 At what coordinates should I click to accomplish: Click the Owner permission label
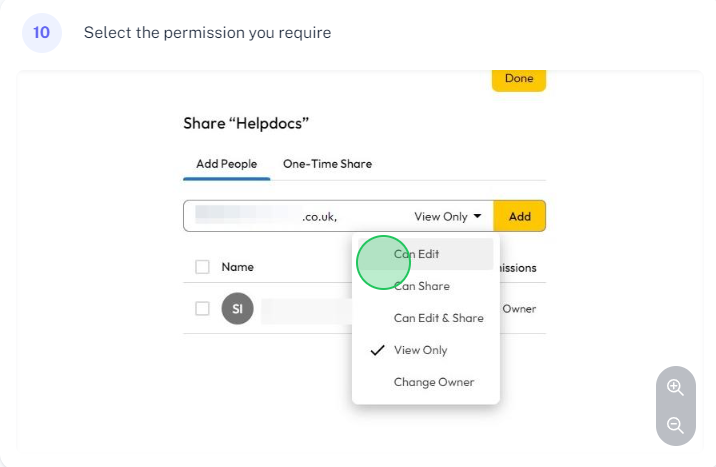tap(519, 309)
